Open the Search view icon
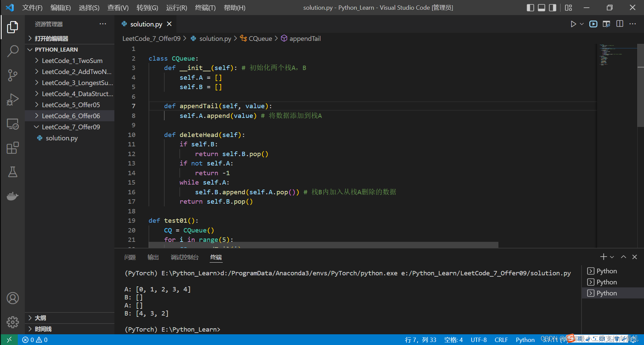Image resolution: width=644 pixels, height=345 pixels. [12, 51]
